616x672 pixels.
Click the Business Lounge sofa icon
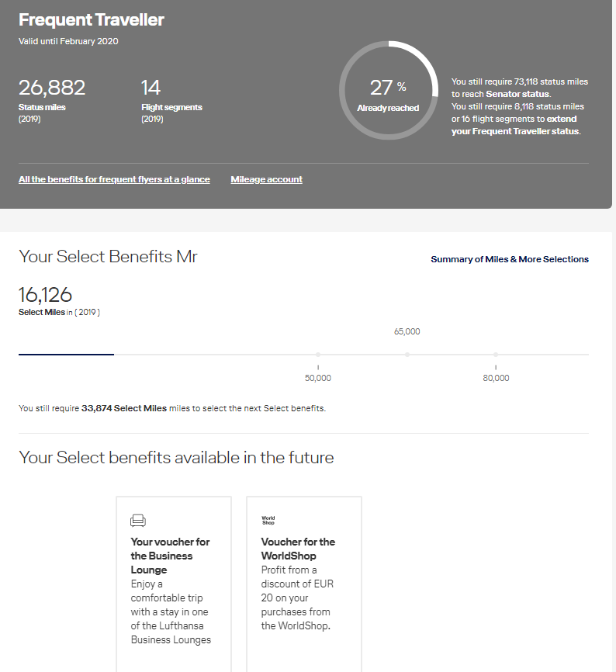[x=138, y=520]
